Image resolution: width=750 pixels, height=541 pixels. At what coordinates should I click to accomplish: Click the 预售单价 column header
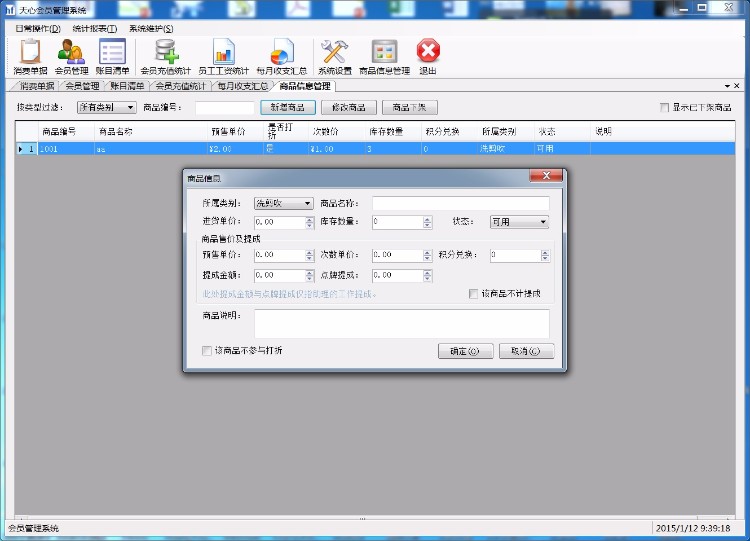(236, 132)
